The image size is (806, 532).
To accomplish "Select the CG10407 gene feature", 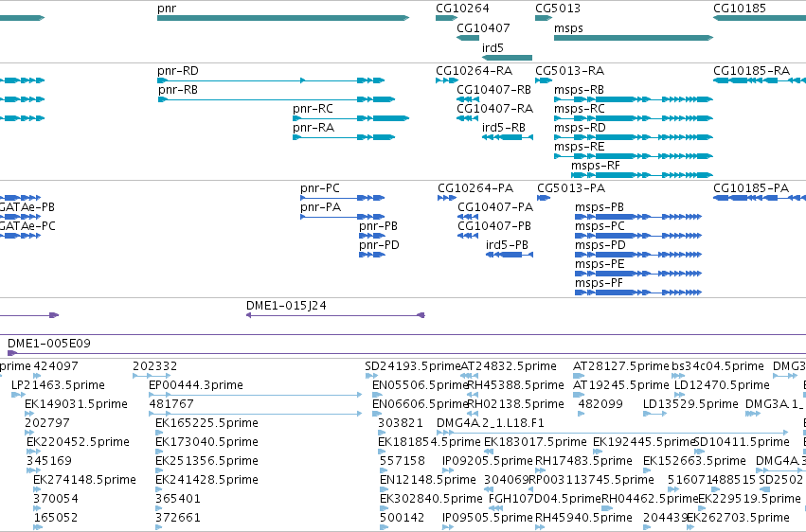I will click(468, 38).
